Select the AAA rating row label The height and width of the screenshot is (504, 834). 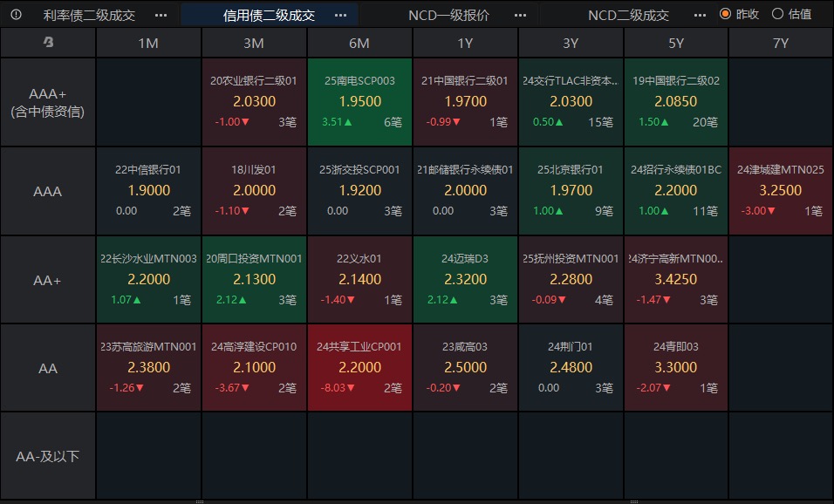click(48, 191)
